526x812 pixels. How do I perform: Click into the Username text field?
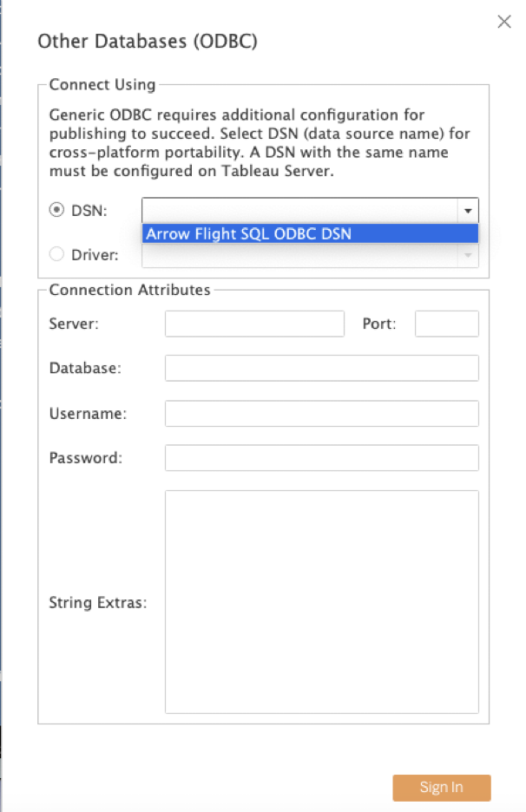coord(322,413)
